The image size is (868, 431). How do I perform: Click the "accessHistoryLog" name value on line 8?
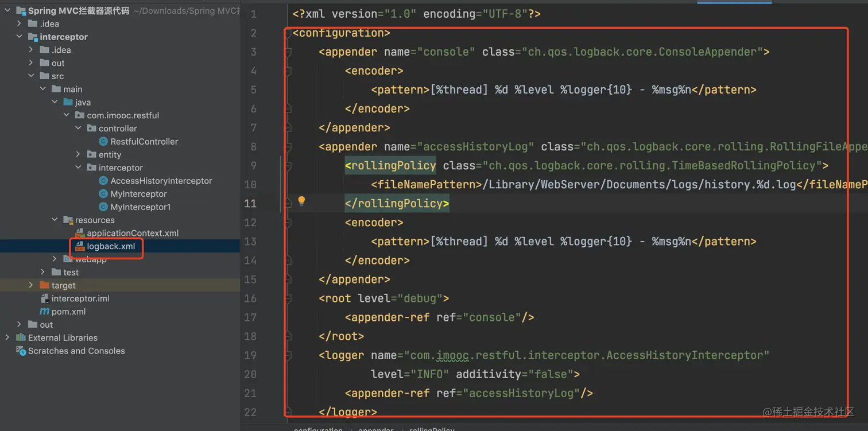476,146
